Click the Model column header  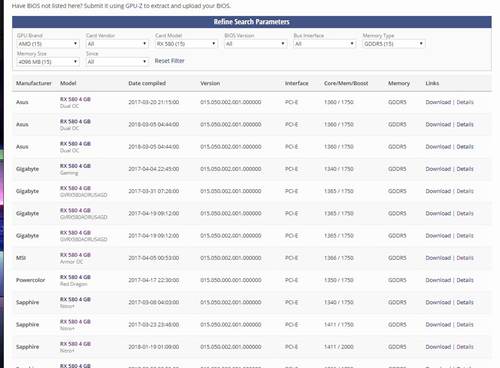point(68,83)
